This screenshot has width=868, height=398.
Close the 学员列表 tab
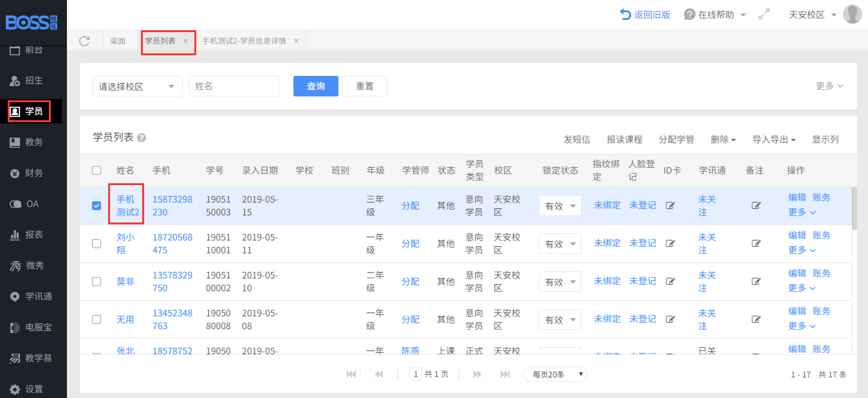point(186,41)
